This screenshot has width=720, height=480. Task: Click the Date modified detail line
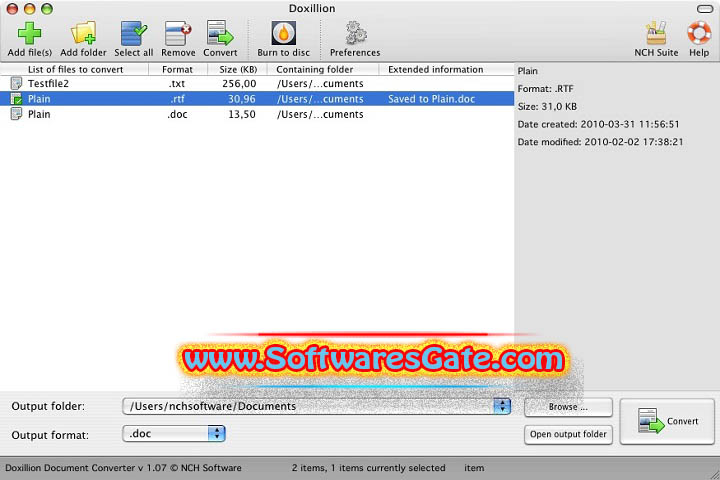point(600,142)
